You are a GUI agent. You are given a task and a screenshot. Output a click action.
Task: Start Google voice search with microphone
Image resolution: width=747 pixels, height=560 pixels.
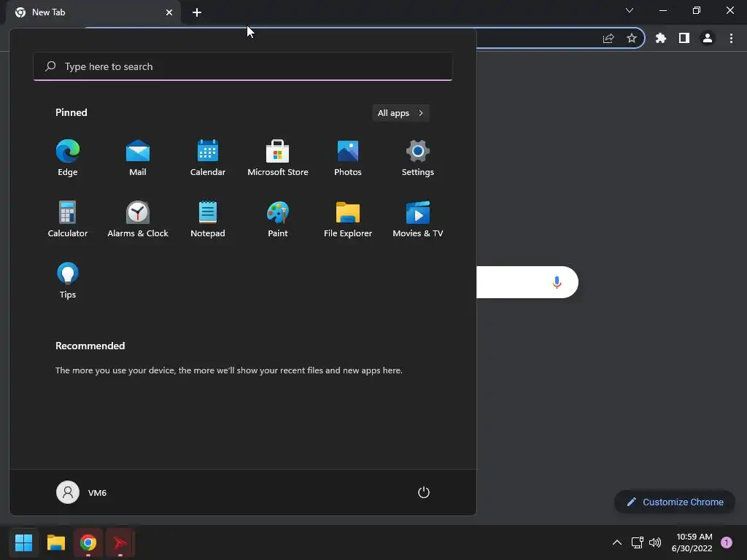pyautogui.click(x=557, y=282)
